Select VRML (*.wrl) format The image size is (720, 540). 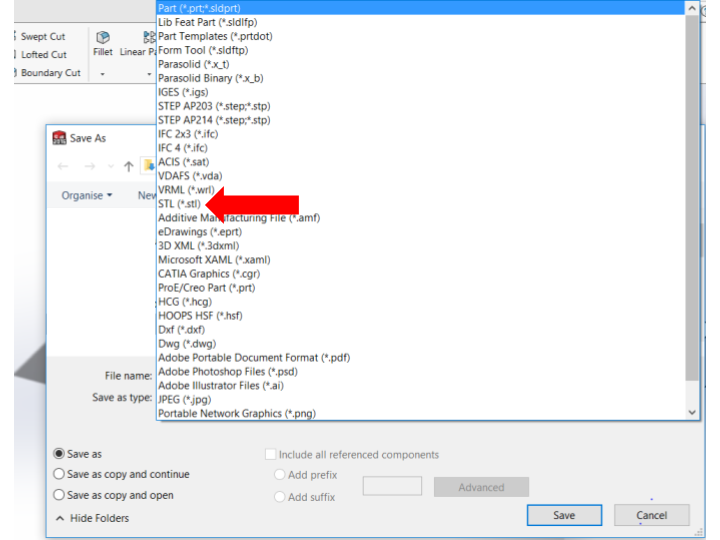(x=421, y=190)
